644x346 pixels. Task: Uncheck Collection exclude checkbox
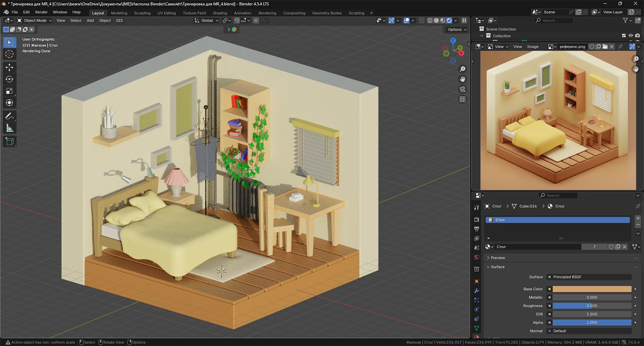coord(624,36)
